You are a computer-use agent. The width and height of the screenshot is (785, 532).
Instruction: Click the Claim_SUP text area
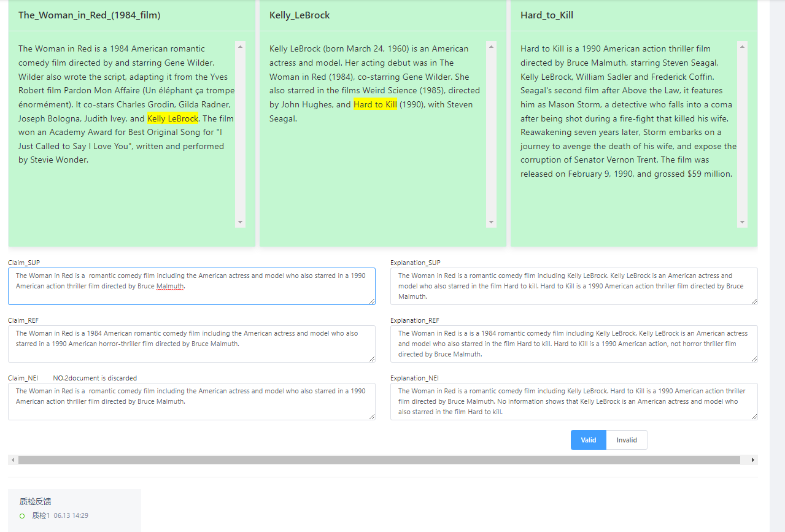pyautogui.click(x=191, y=286)
